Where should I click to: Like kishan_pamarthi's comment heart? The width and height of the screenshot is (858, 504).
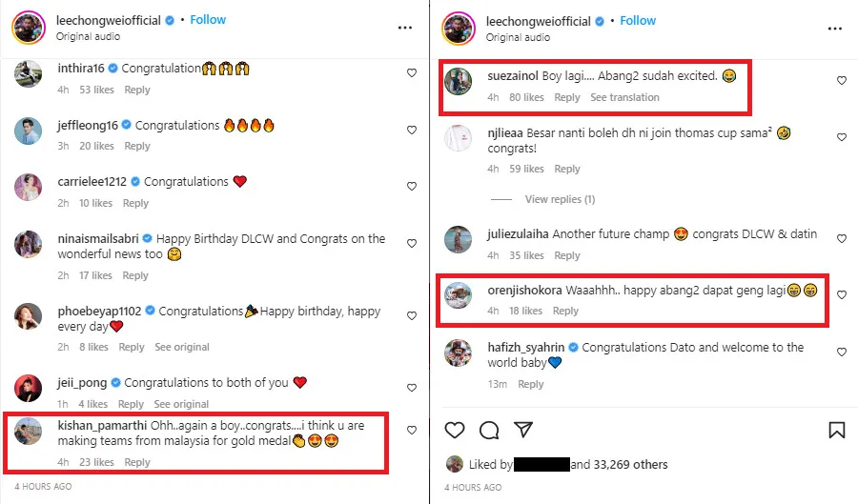412,431
